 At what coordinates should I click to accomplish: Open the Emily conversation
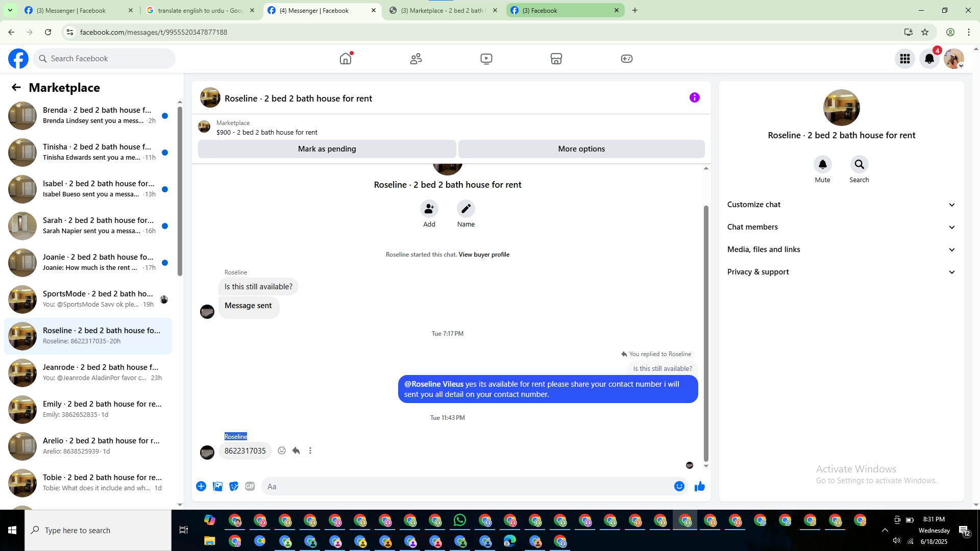point(88,410)
